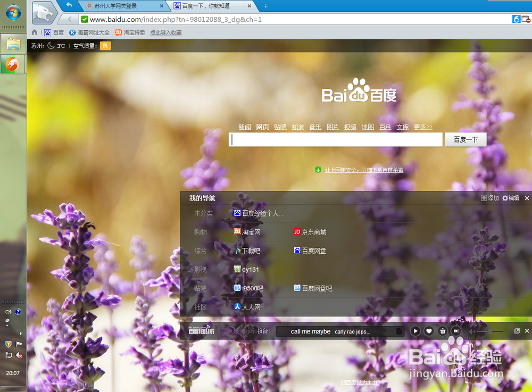Image resolution: width=532 pixels, height=392 pixels.
Task: Select the 文库 search category
Action: pos(403,127)
